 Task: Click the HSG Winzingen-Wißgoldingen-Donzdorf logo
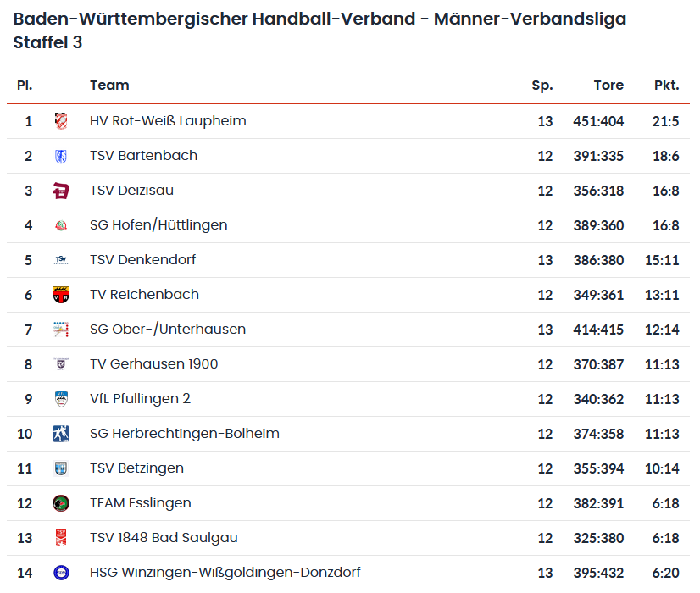pyautogui.click(x=60, y=573)
